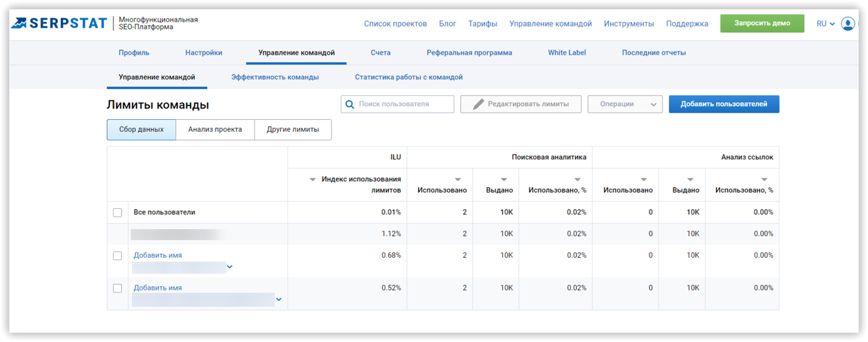Screen dimensions: 868x342
Task: Click the Serpstat logo
Action: pos(59,23)
